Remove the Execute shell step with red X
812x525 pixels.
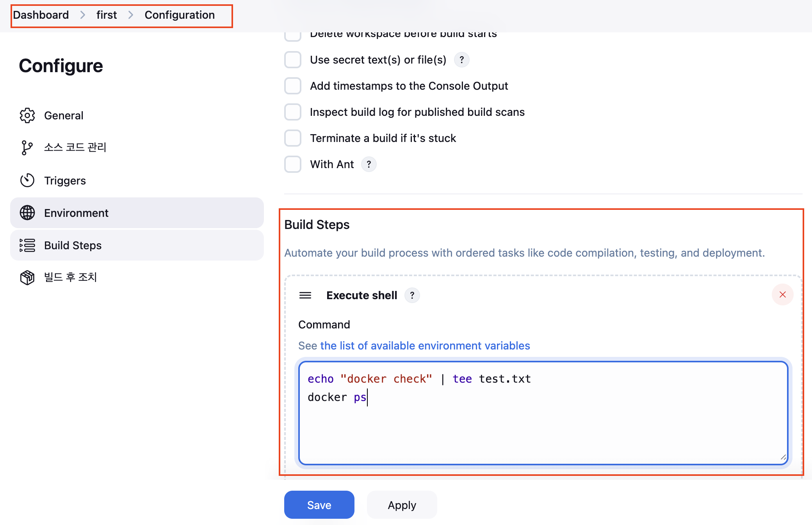782,294
